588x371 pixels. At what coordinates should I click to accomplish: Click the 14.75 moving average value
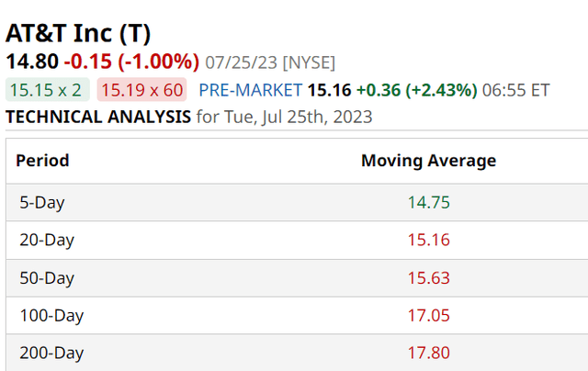click(x=428, y=203)
